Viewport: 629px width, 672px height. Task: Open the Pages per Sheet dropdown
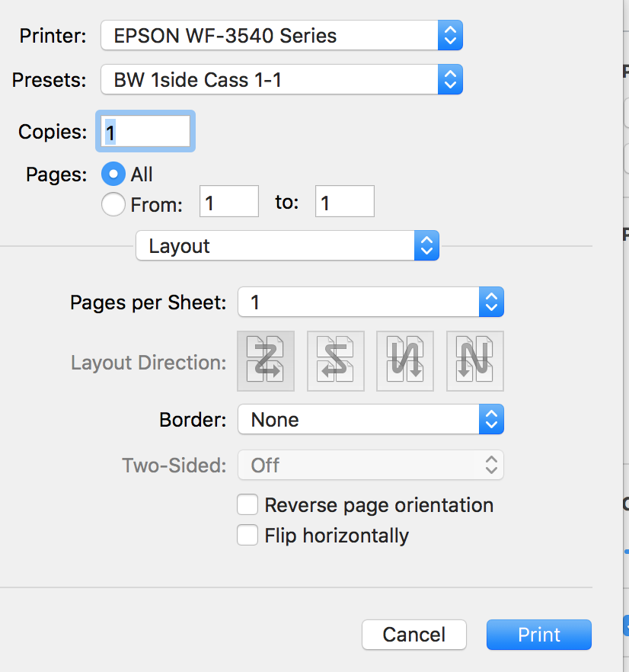coord(358,302)
